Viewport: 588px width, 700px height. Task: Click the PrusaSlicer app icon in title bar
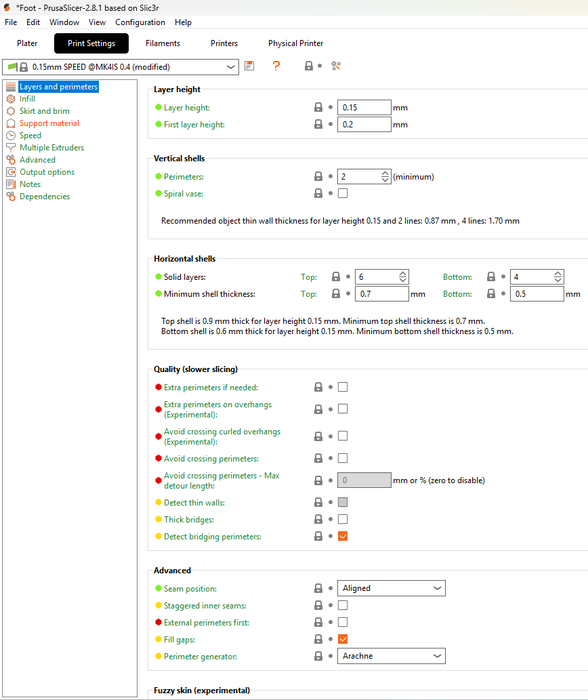point(7,7)
